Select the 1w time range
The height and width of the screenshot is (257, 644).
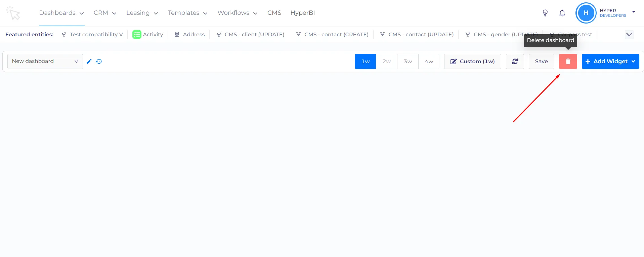click(366, 61)
